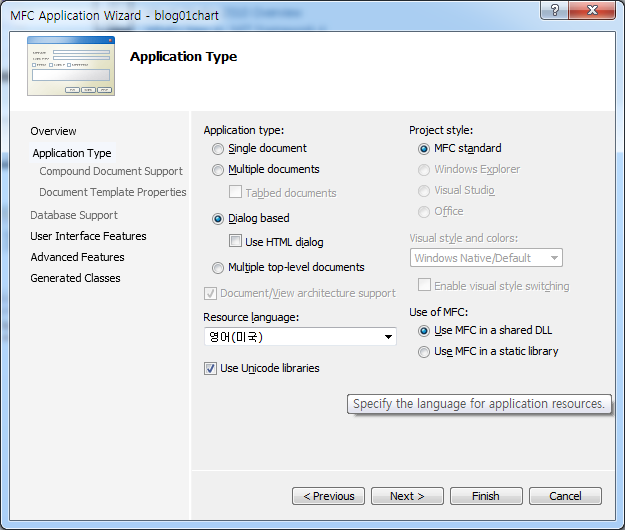Cancel the MFC Application Wizard
The height and width of the screenshot is (530, 625).
[565, 496]
